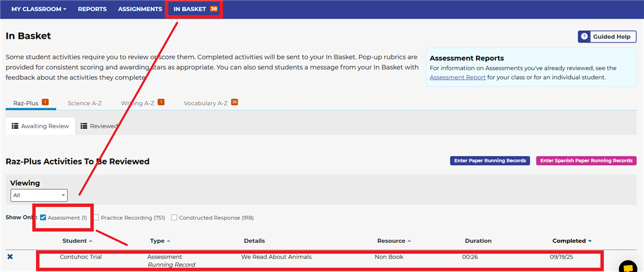Click Enter Spanish Paper Running Records button
The image size is (644, 272).
[585, 160]
